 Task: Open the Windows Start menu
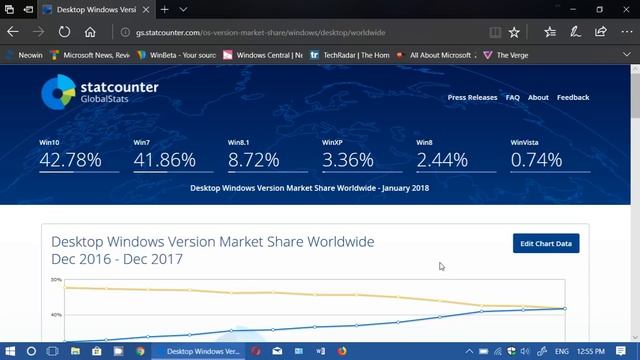coord(10,351)
